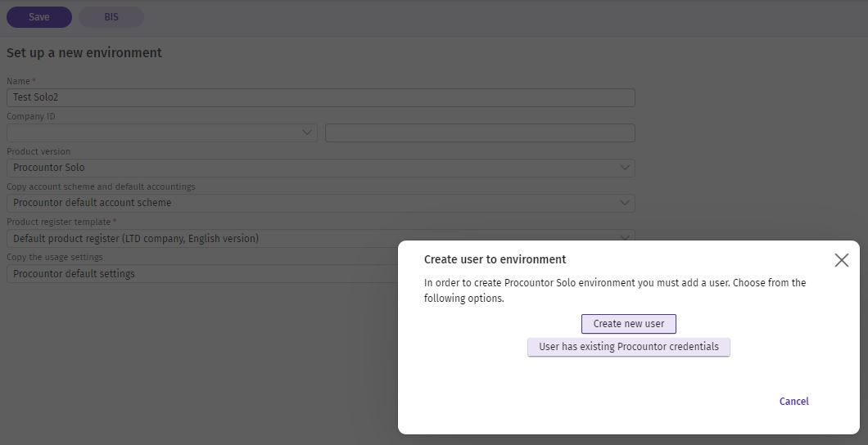Click the Save button

pos(38,17)
